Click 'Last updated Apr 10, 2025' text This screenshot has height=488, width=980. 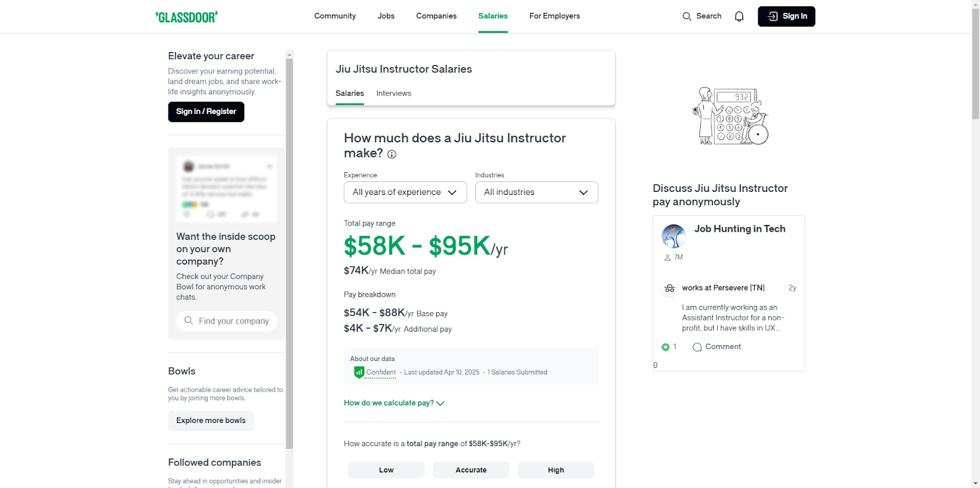tap(442, 372)
